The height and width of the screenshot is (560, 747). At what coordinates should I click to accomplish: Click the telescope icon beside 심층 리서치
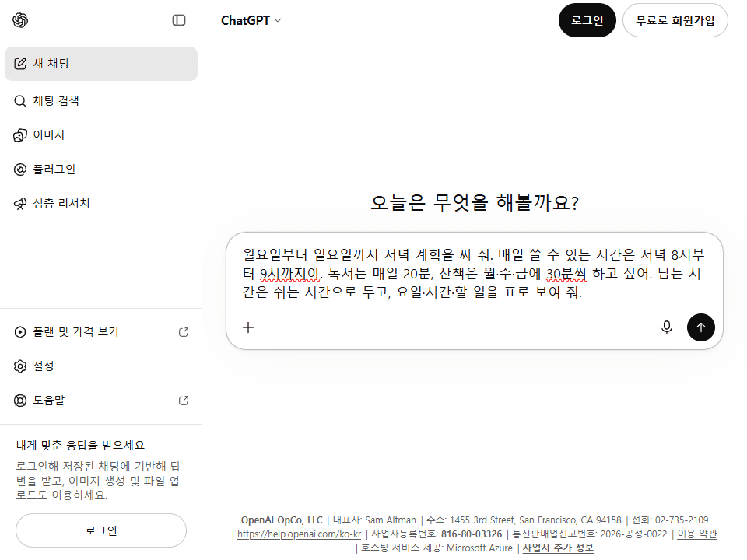pyautogui.click(x=20, y=204)
